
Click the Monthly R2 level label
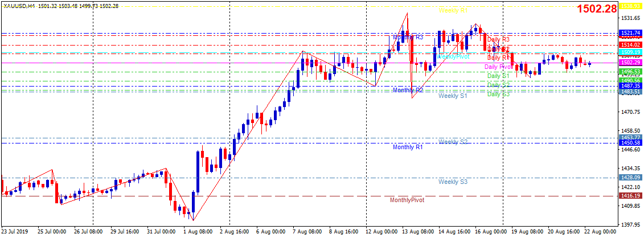click(x=408, y=91)
